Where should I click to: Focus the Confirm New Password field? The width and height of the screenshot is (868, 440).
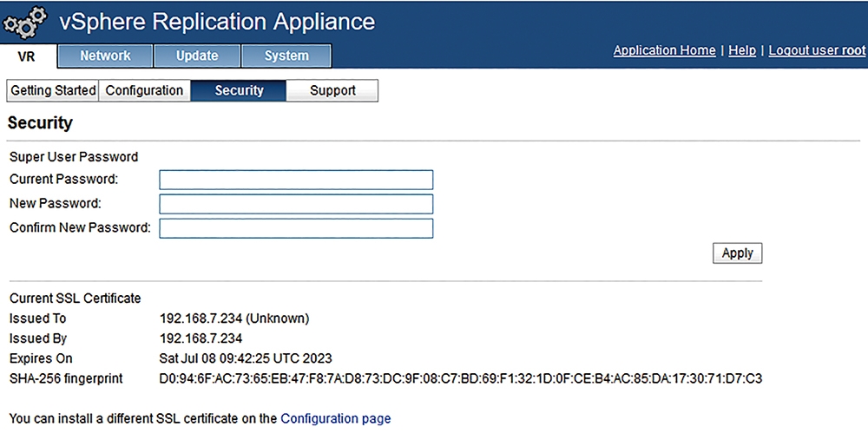click(296, 228)
